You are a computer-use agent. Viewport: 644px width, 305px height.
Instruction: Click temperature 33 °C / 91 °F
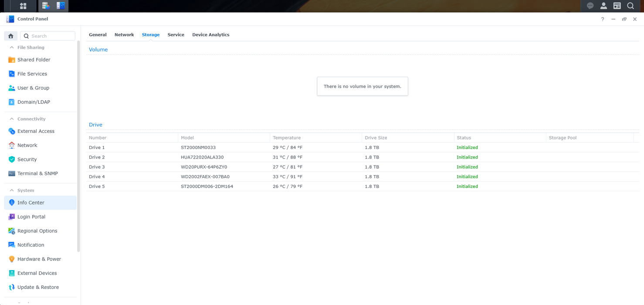point(288,176)
